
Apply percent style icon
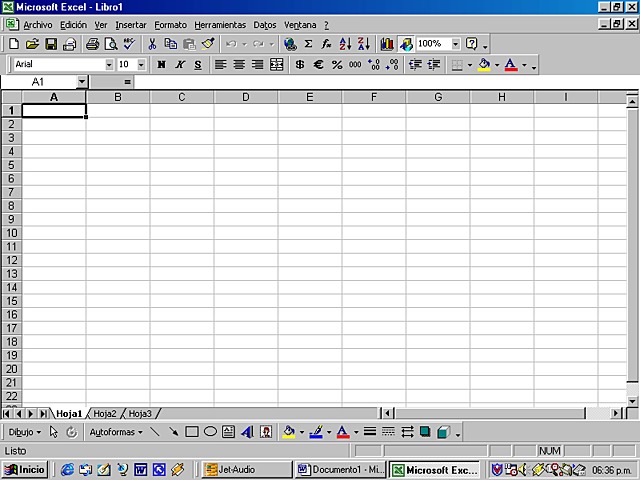[x=337, y=64]
